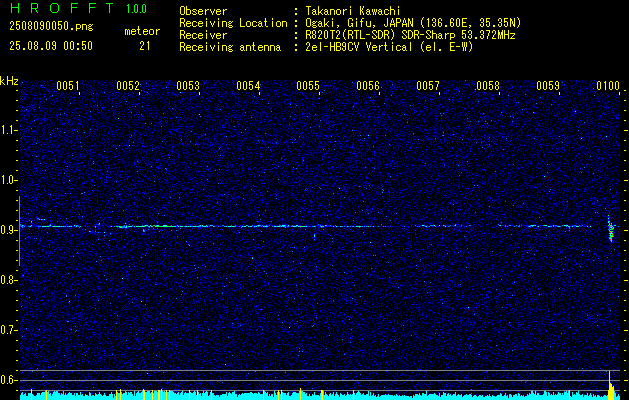Screen dimensions: 629x400
Task: Click the timestamp 25.08.09 00:50
Action: 51,46
